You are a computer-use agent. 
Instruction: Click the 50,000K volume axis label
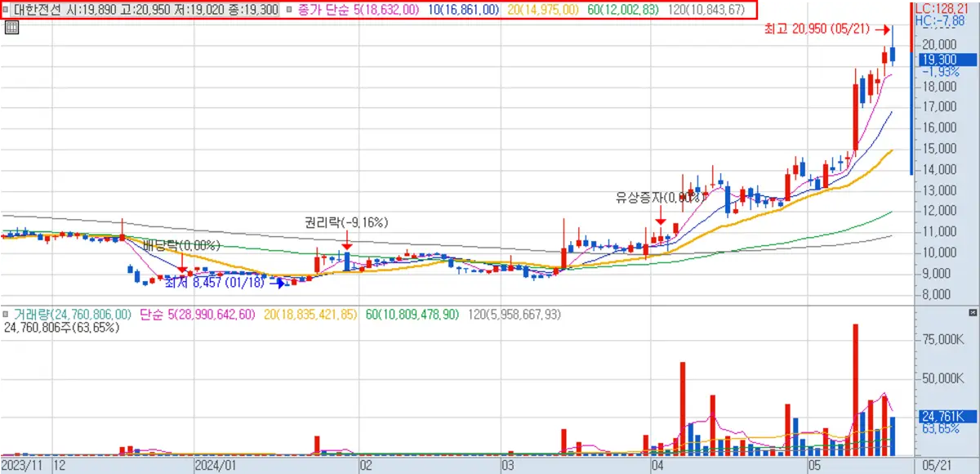(942, 378)
